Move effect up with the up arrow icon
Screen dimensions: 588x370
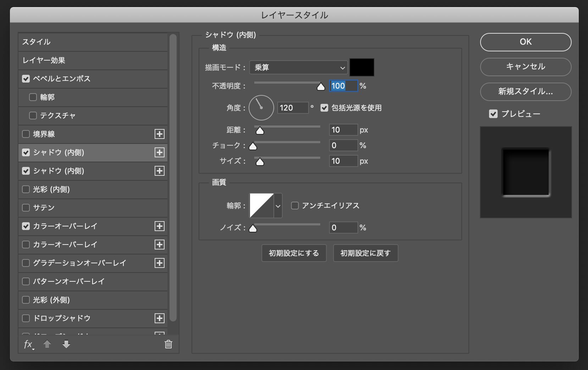point(47,344)
